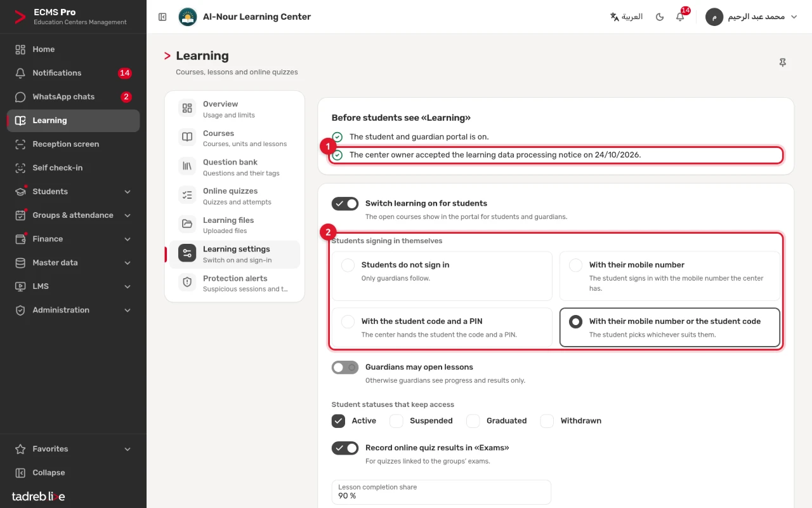
Task: Expand the Master data menu
Action: point(73,263)
